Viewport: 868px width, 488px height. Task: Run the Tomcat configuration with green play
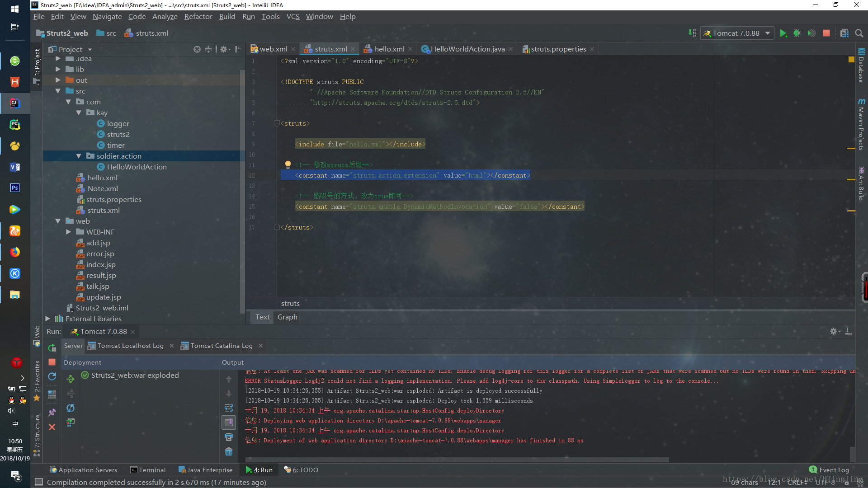783,33
